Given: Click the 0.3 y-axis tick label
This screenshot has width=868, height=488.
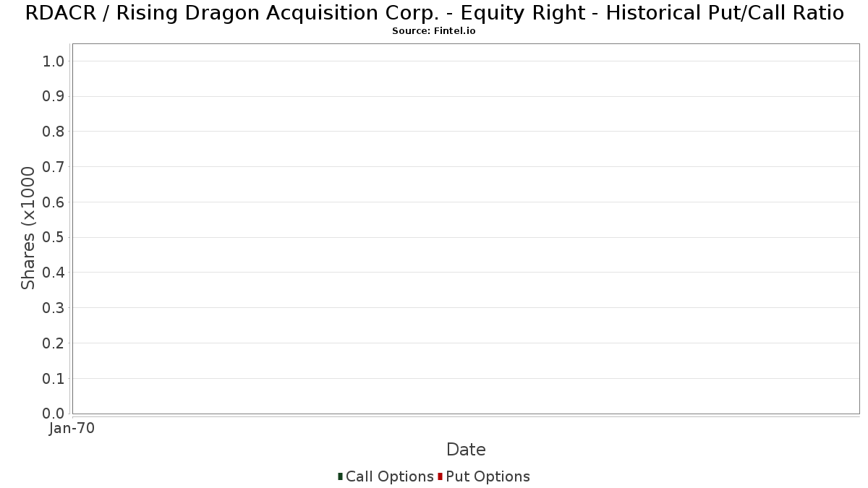Looking at the screenshot, I should [x=54, y=308].
